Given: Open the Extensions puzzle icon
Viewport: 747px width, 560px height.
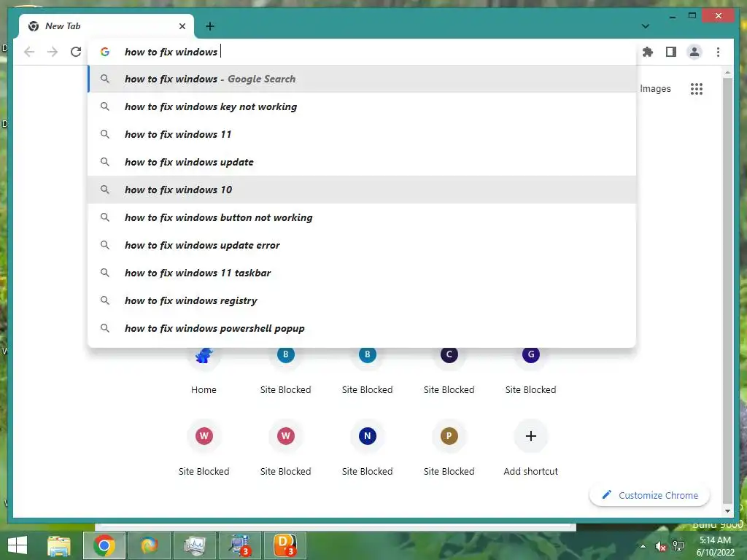Looking at the screenshot, I should (648, 52).
